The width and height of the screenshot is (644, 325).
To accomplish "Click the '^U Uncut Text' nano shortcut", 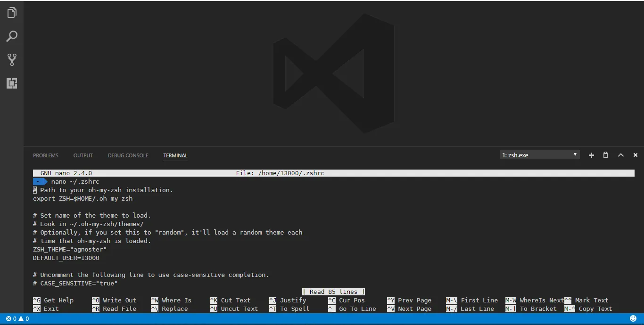I will tap(234, 309).
